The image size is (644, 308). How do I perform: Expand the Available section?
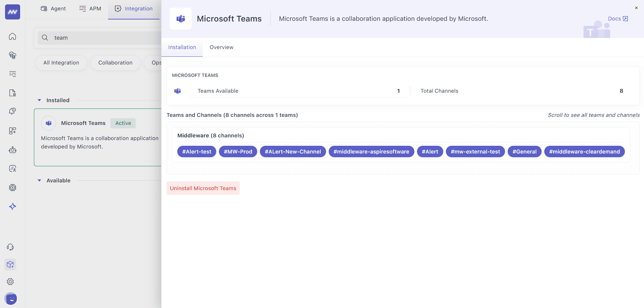(x=39, y=180)
